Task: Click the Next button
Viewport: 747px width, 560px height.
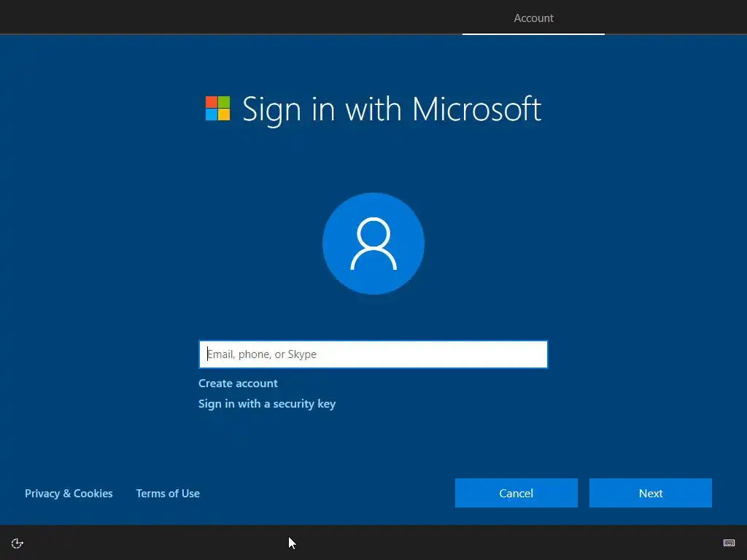Action: 650,493
